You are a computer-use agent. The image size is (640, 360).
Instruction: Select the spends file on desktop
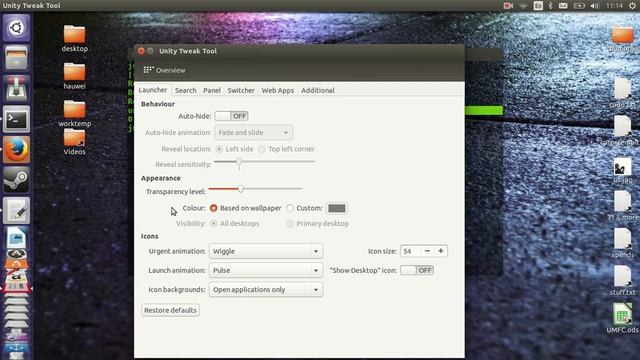coord(622,244)
